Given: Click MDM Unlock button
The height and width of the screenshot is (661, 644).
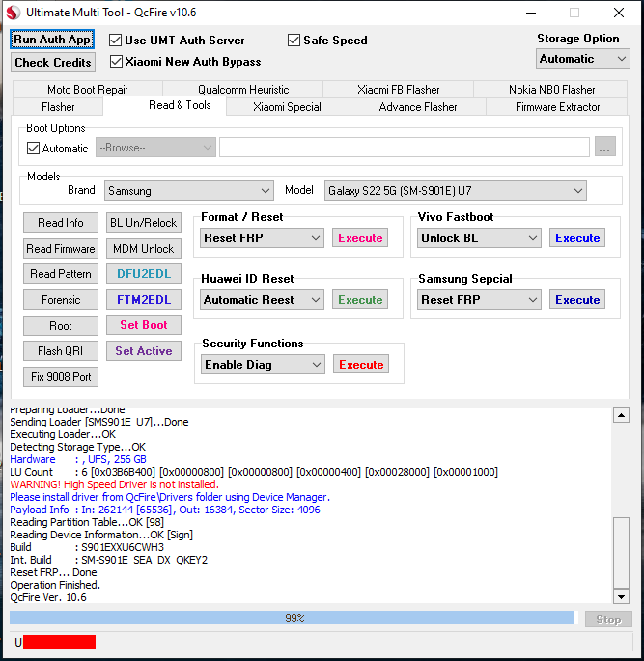Looking at the screenshot, I should [x=144, y=249].
